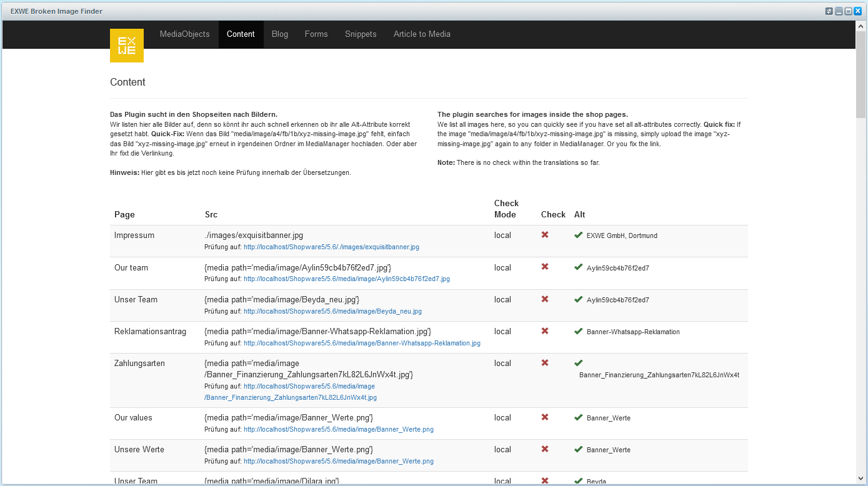Click the Page column header
The height and width of the screenshot is (486, 868).
tap(124, 214)
